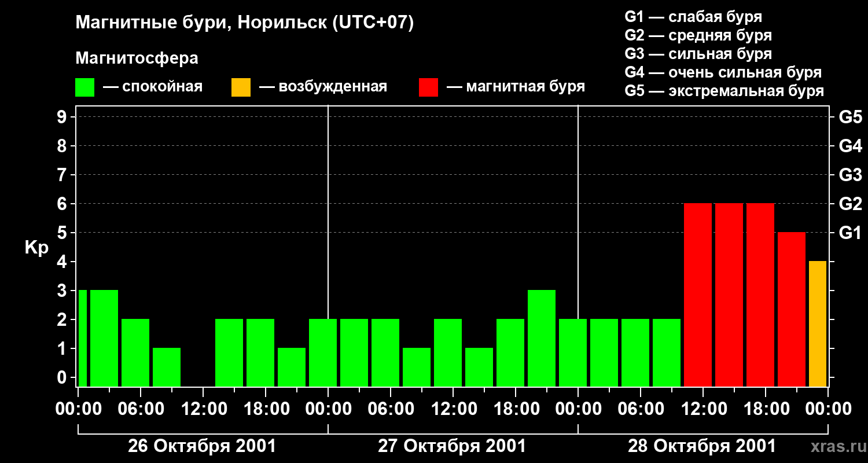Viewport: 868px width, 463px height.
Task: Click the single orange Kp 4 bar
Action: [818, 324]
